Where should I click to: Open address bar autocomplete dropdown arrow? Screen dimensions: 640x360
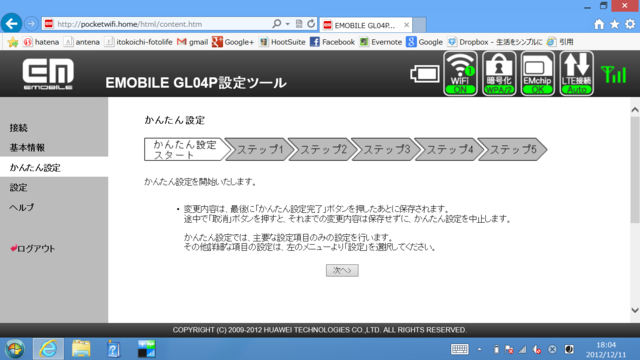coord(288,24)
